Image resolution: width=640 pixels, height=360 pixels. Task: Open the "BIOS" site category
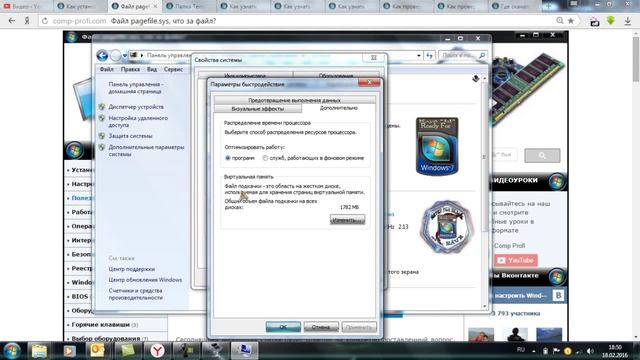tap(80, 296)
